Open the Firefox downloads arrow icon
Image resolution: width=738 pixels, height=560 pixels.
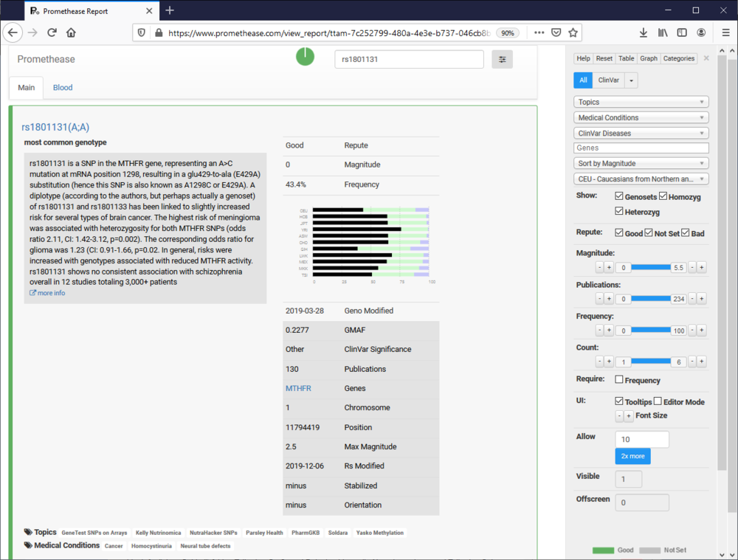pyautogui.click(x=644, y=32)
